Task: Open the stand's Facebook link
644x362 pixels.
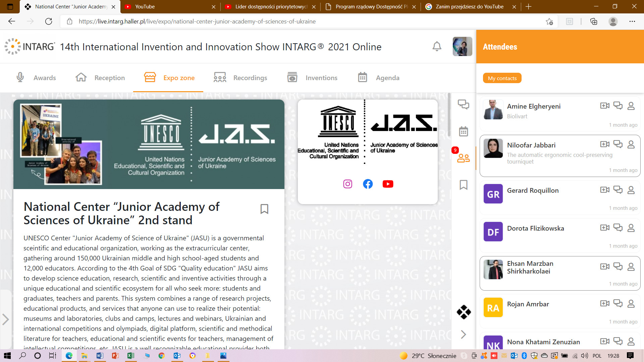Action: (368, 184)
